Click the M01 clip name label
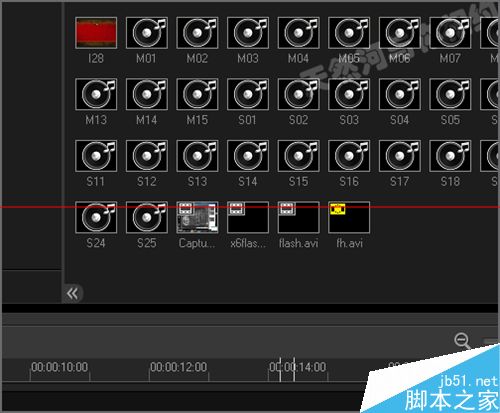This screenshot has height=413, width=500. coord(146,59)
